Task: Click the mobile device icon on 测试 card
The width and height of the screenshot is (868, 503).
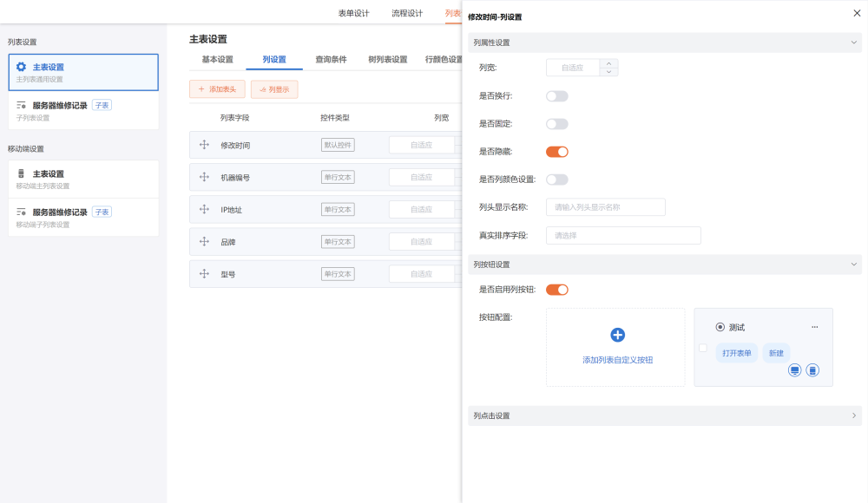Action: (812, 370)
